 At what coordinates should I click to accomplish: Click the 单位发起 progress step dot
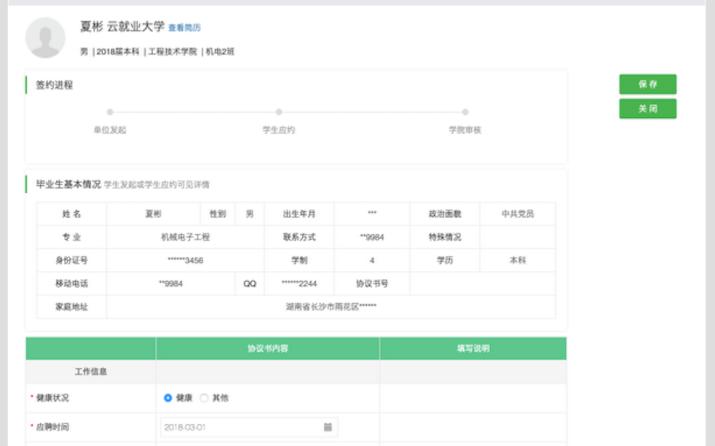click(110, 112)
